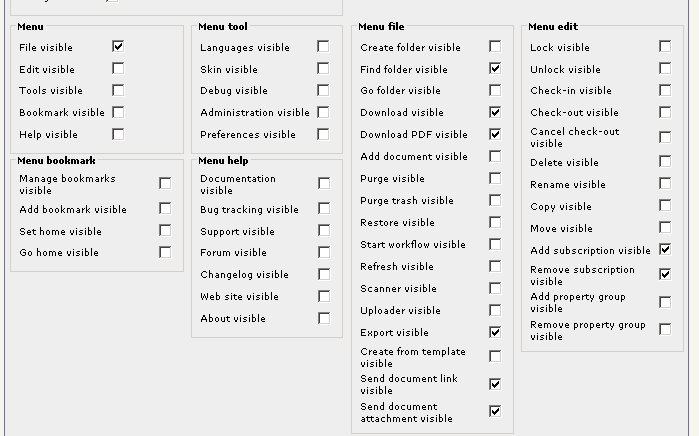699x436 pixels.
Task: Check Documentation visible checkbox
Action: coord(324,183)
